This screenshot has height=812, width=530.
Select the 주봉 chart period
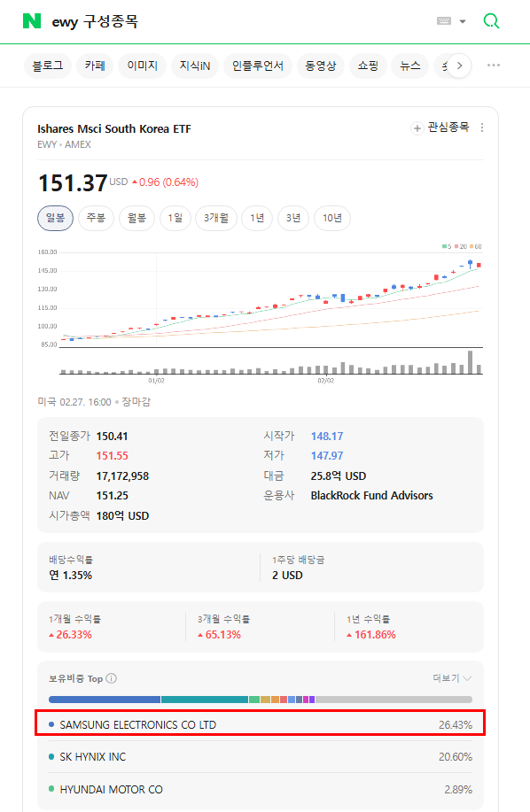(96, 218)
